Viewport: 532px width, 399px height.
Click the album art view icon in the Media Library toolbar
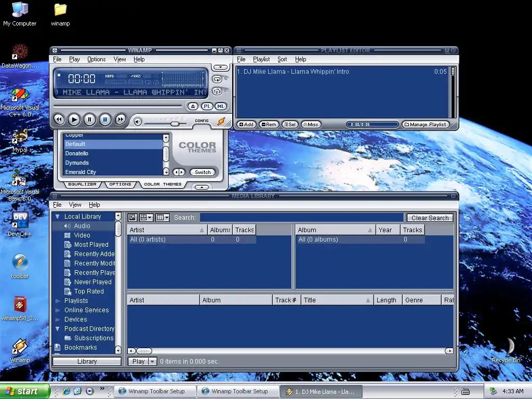132,218
